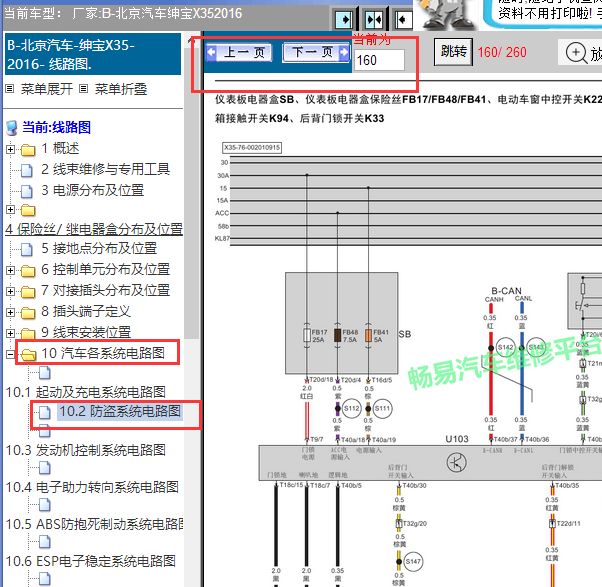This screenshot has height=587, width=602.
Task: Click the document icon above 10.1 起动及充电系统电路图
Action: tap(45, 372)
